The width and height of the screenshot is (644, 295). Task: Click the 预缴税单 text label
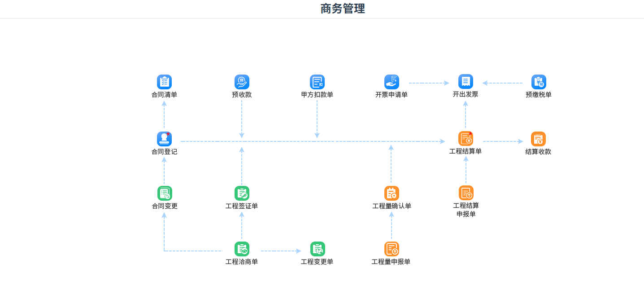pos(539,95)
